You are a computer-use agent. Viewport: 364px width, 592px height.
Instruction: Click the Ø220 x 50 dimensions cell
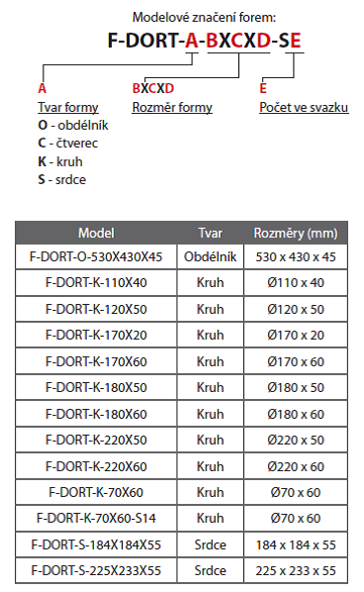tap(296, 441)
